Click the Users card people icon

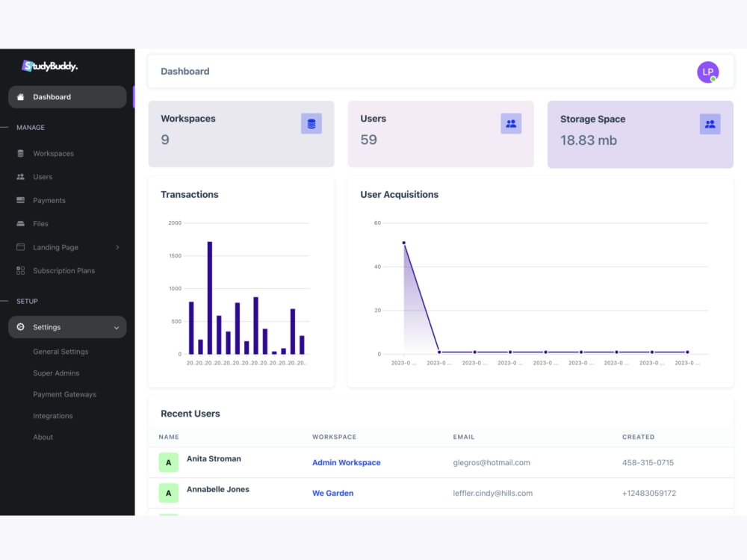(x=511, y=124)
